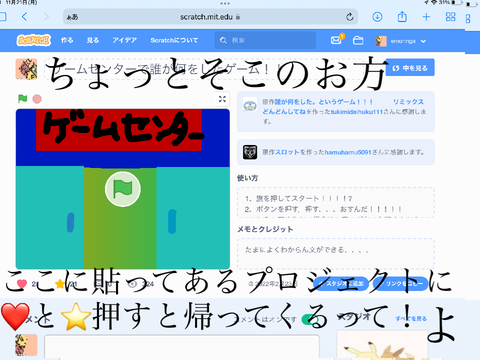Go to the Scratch home via logo
480x360 pixels.
(x=33, y=40)
